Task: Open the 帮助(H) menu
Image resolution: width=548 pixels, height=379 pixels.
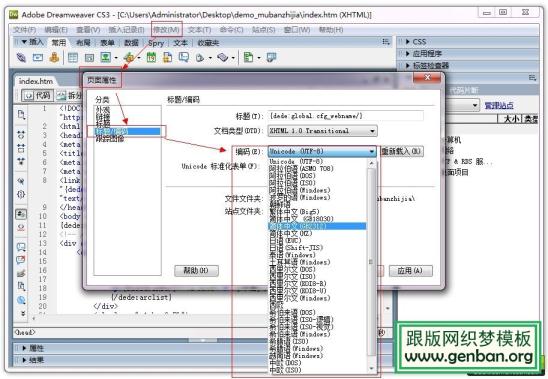Action: point(331,30)
